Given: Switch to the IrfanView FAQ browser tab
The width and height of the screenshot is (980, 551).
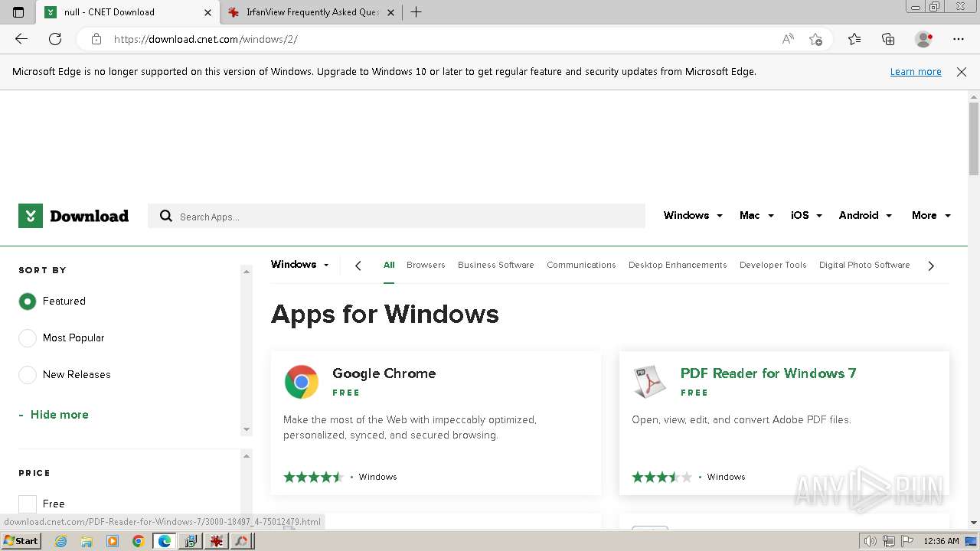Looking at the screenshot, I should pos(312,12).
